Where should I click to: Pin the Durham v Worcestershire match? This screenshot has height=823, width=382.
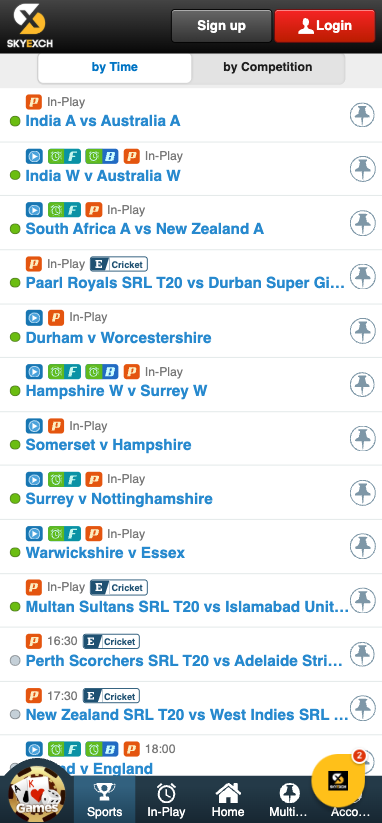tap(362, 331)
